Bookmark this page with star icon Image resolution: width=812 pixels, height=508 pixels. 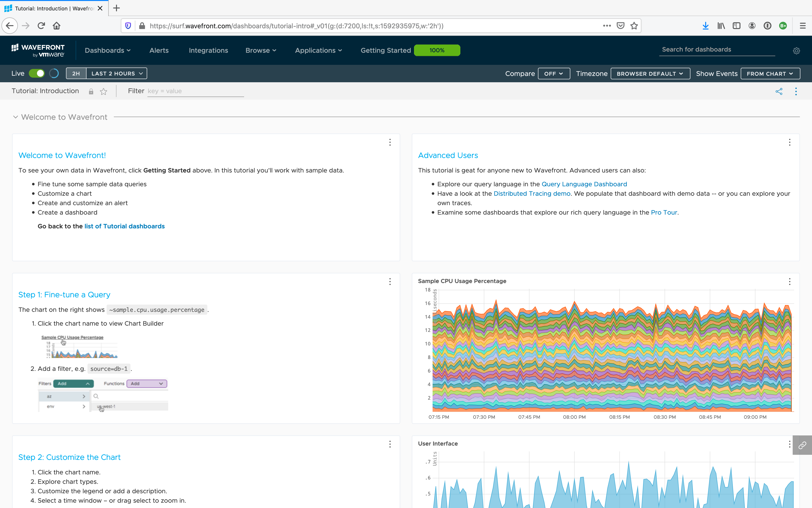click(x=634, y=26)
